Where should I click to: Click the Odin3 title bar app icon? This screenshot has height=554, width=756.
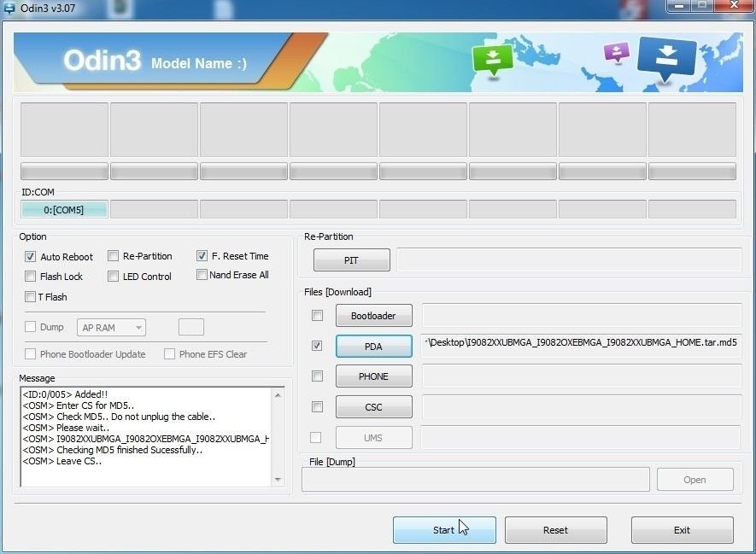click(9, 8)
